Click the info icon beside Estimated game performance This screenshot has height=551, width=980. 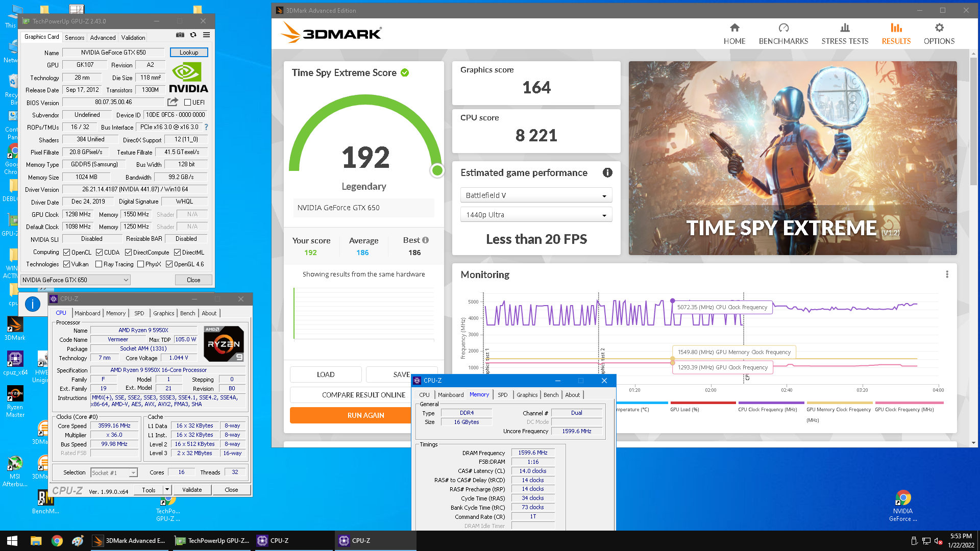[x=607, y=172]
